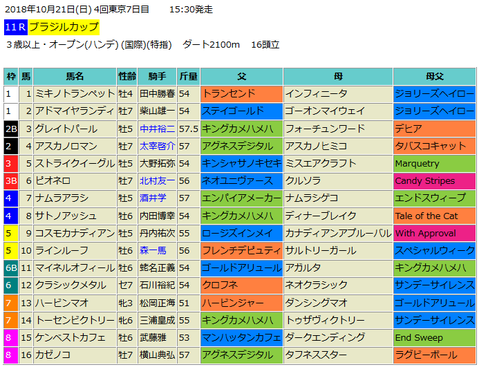The height and width of the screenshot is (367, 479).
Task: Click dam cell アスカノヒミコ
Action: tap(338, 146)
